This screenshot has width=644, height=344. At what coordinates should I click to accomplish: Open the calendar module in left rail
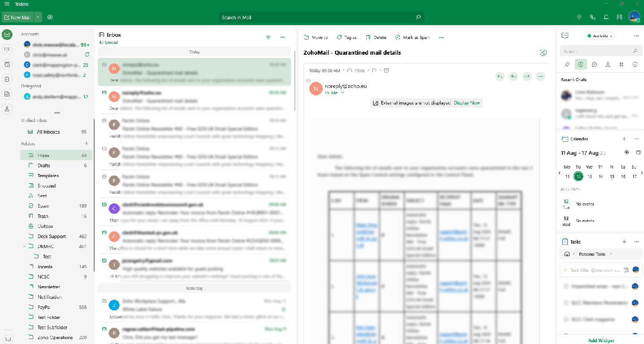pyautogui.click(x=7, y=64)
